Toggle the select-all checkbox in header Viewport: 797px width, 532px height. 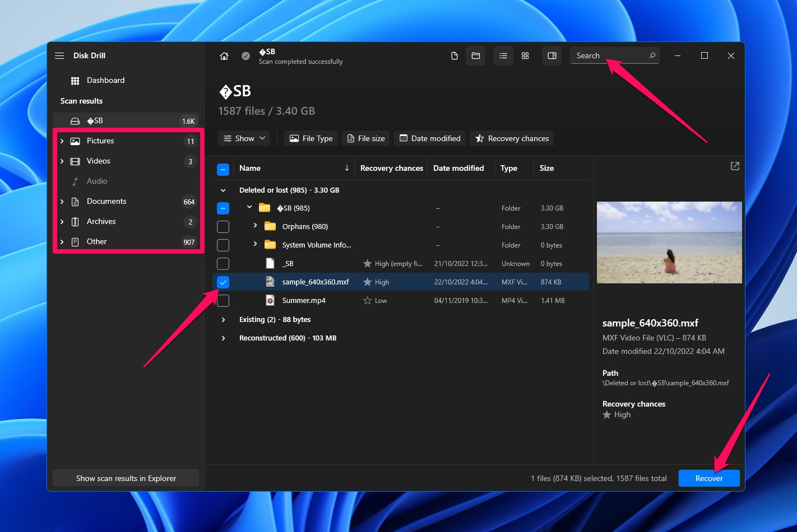223,169
